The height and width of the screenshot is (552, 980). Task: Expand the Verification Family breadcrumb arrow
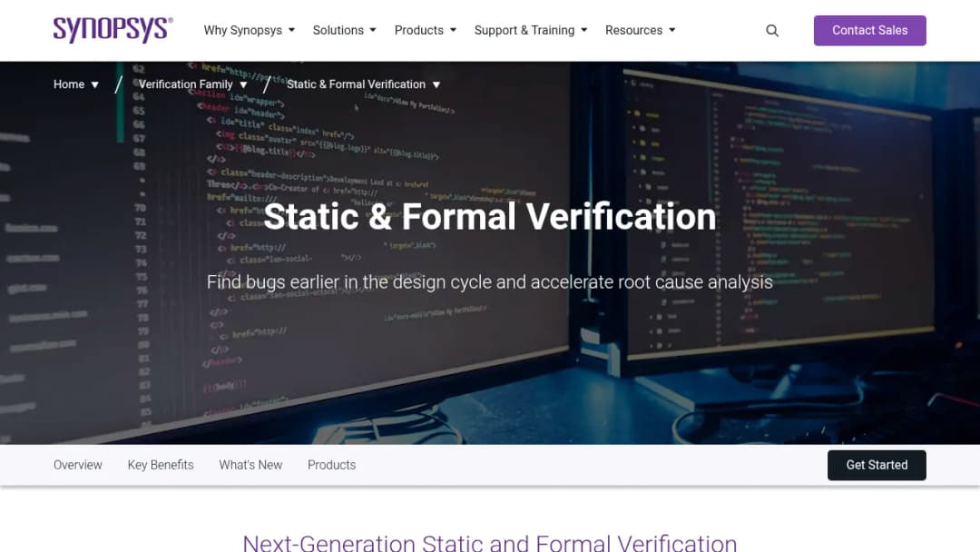pyautogui.click(x=243, y=85)
